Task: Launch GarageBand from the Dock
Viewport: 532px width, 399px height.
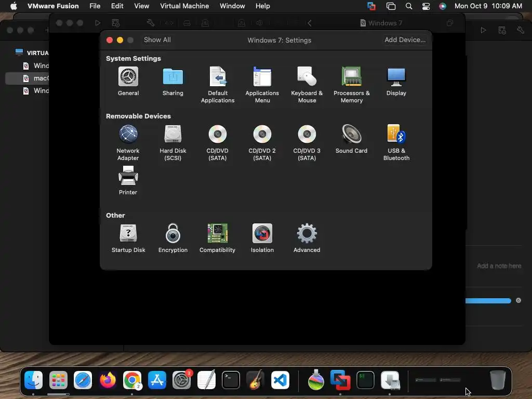Action: (x=256, y=380)
